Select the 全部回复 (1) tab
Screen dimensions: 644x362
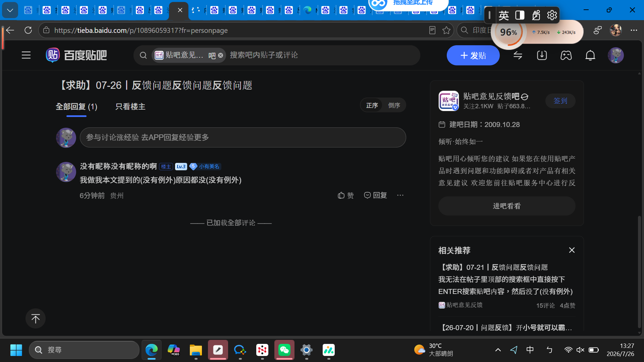coord(76,107)
